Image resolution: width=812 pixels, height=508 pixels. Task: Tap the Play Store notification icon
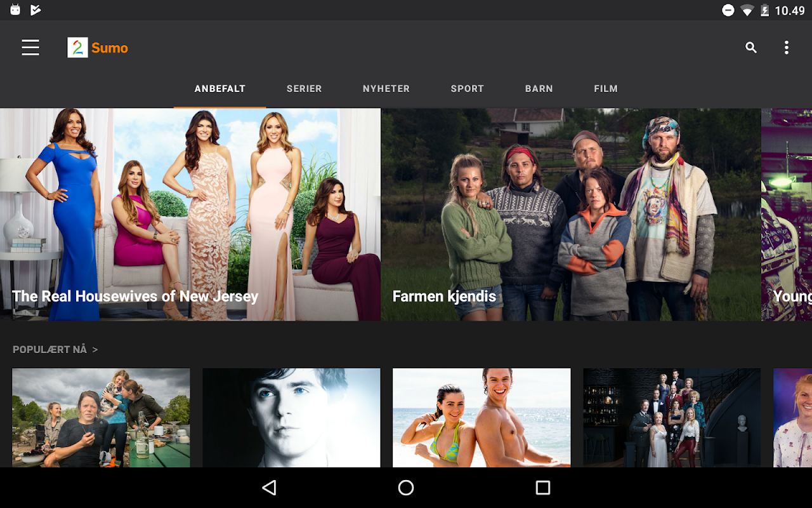click(36, 10)
